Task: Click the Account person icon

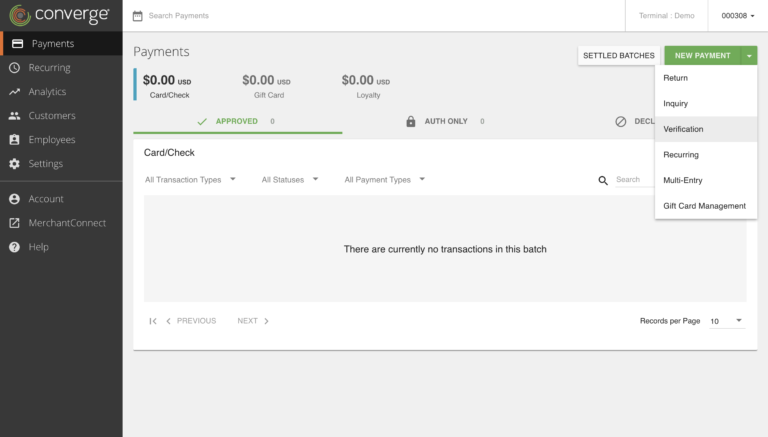Action: pos(15,199)
